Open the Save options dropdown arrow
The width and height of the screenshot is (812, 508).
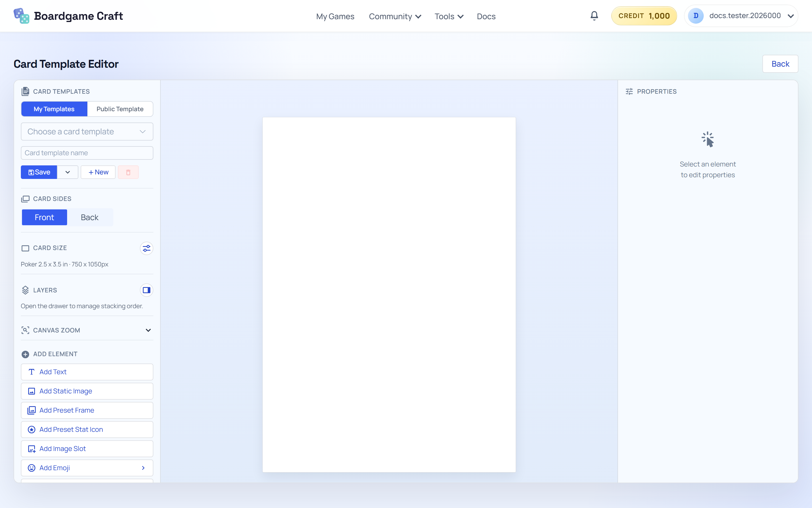[x=68, y=172]
